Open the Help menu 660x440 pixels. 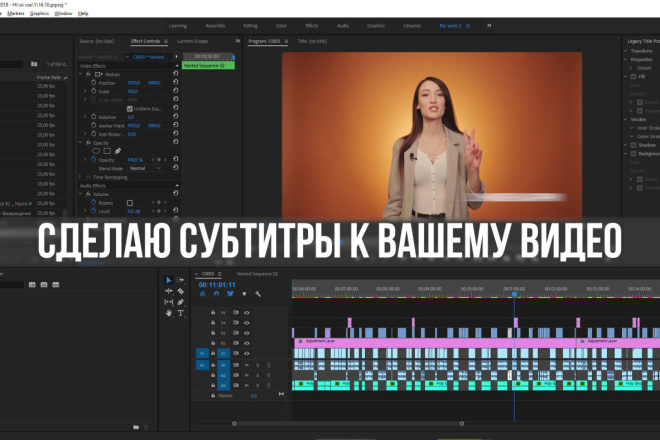(x=83, y=13)
